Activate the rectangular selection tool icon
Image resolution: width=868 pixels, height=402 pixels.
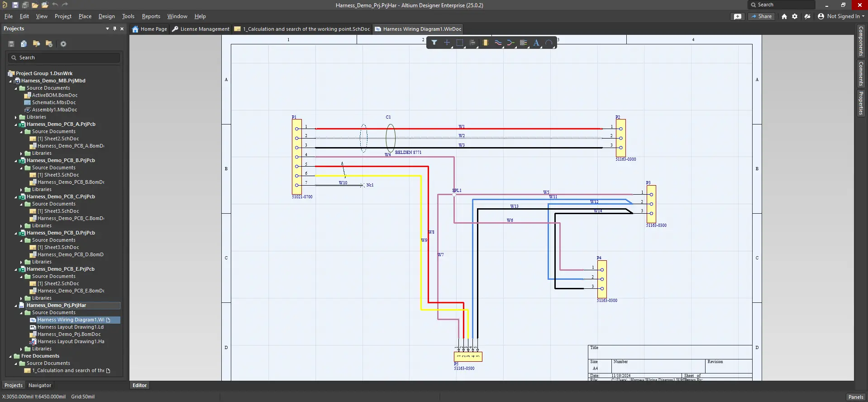coord(460,43)
